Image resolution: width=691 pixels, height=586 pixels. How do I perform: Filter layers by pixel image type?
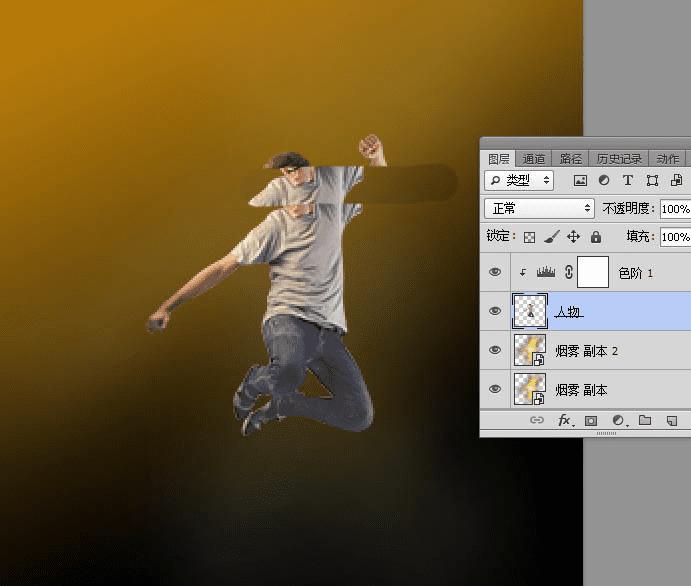coord(580,181)
